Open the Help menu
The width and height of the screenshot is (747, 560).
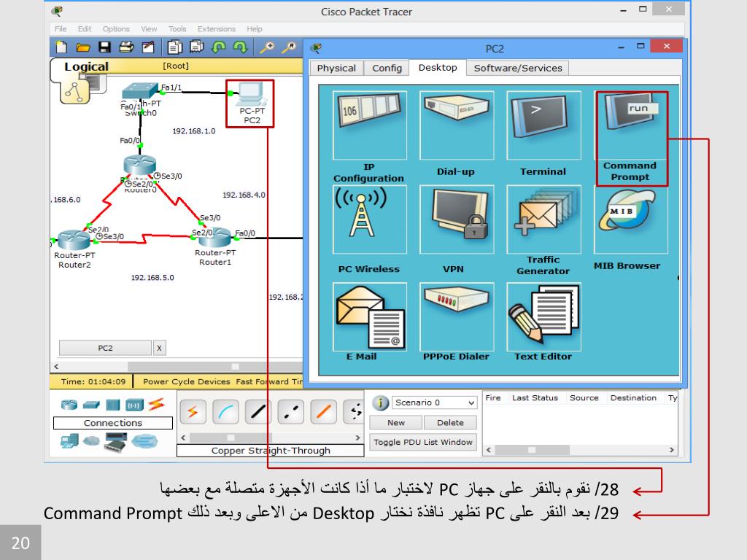255,29
